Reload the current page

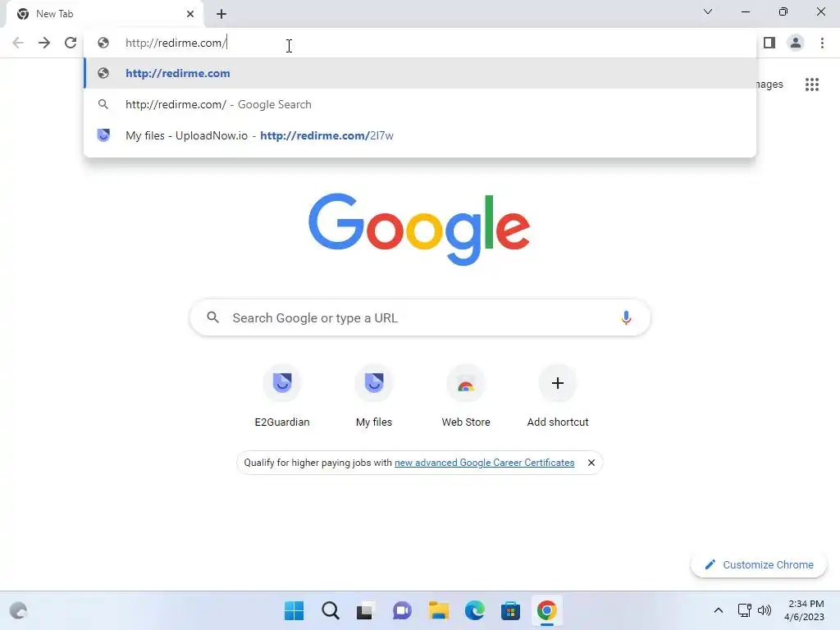point(71,43)
